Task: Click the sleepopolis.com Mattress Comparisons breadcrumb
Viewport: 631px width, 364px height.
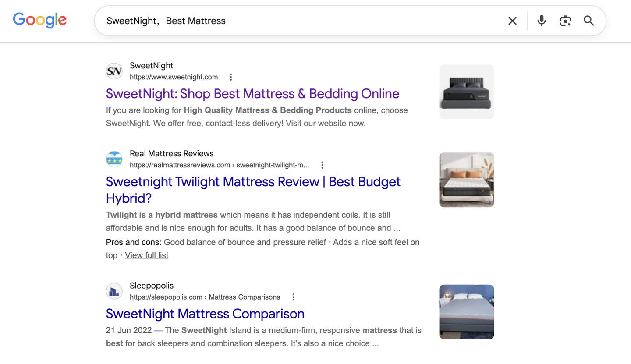Action: tap(205, 297)
